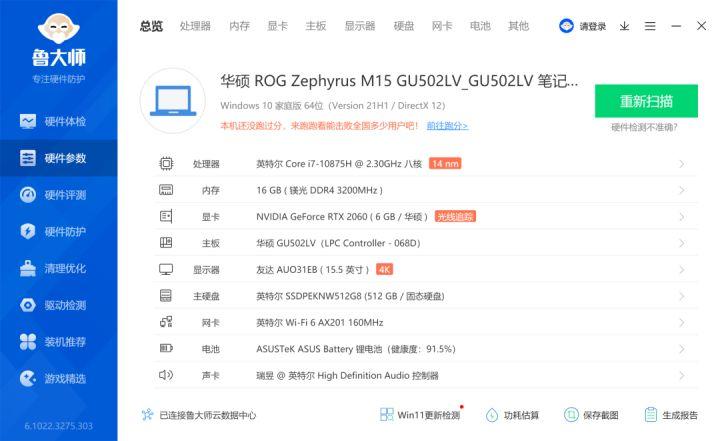Open 硬件体检 in the sidebar
The image size is (720, 441).
[x=58, y=121]
